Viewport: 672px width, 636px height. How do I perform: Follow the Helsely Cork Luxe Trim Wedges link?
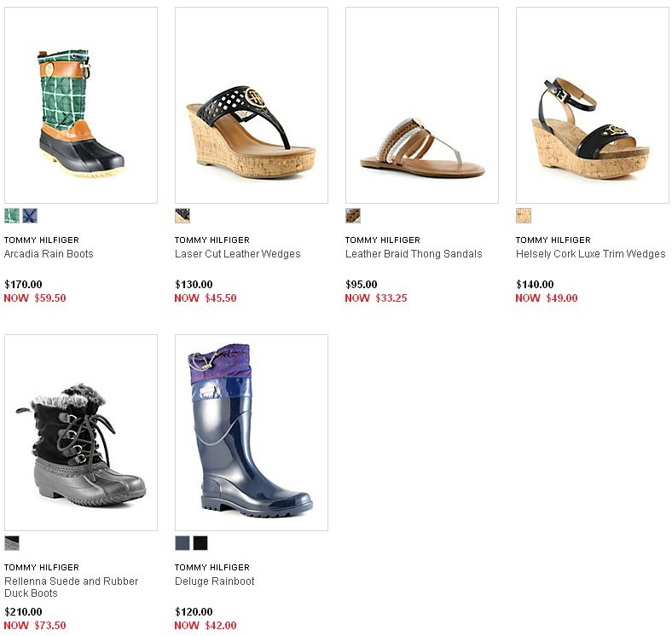coord(591,254)
